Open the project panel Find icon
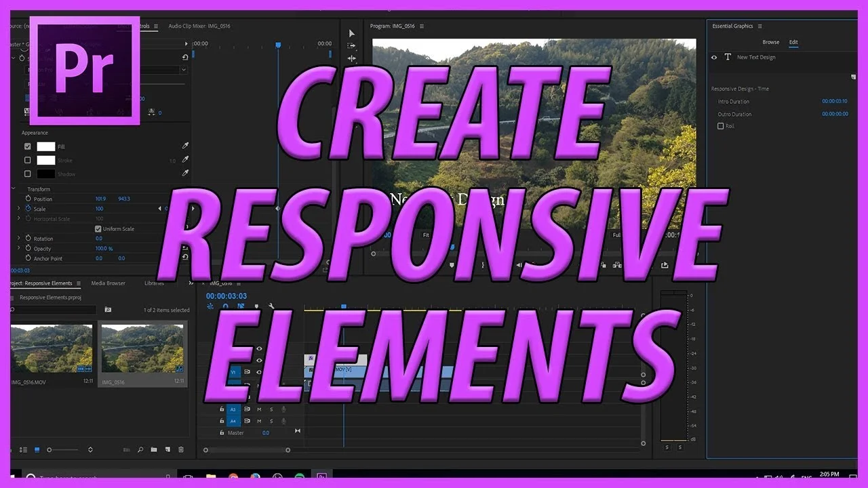Image resolution: width=868 pixels, height=488 pixels. (x=140, y=449)
